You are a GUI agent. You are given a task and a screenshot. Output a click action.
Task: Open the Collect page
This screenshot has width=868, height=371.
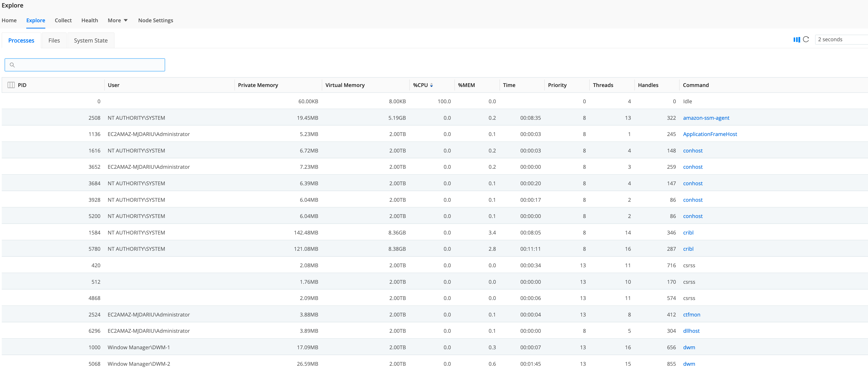pyautogui.click(x=63, y=20)
